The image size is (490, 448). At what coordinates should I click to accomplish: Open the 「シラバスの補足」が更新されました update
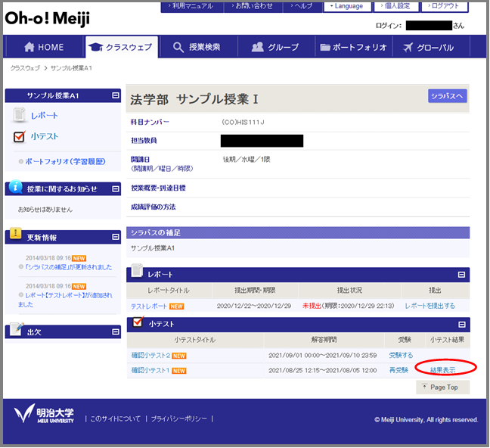tap(68, 267)
